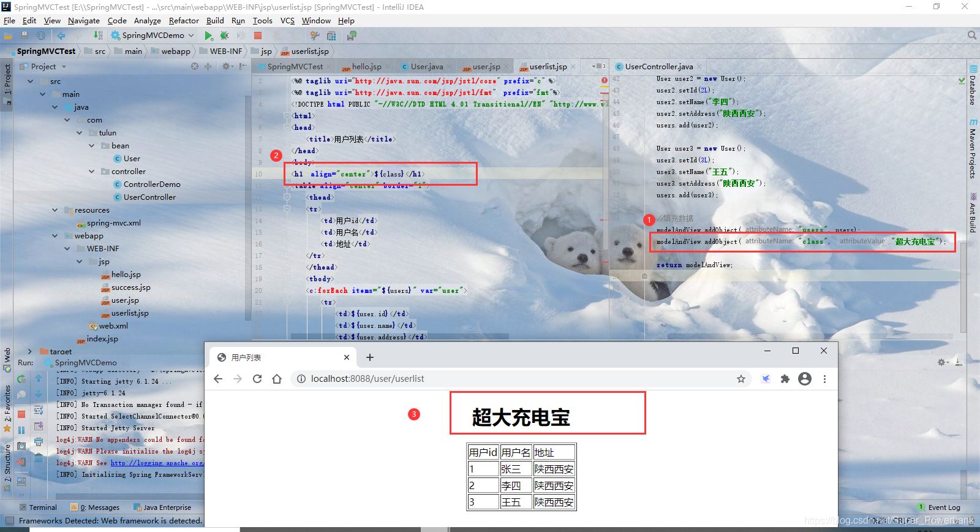Collapse the bean folder

(x=91, y=146)
